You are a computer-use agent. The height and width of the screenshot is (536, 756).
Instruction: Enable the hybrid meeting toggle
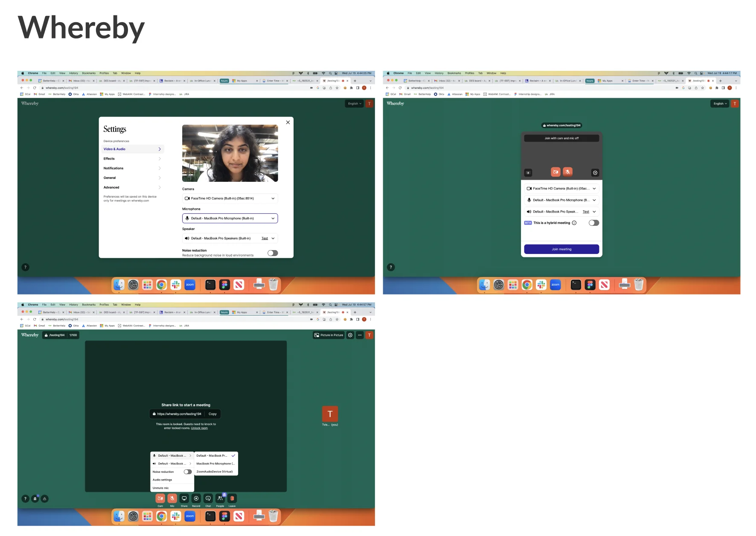[594, 223]
